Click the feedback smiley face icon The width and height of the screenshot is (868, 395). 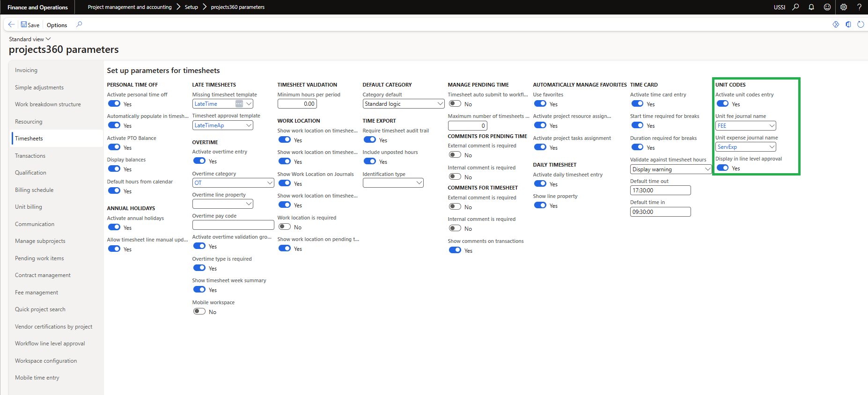click(x=827, y=7)
